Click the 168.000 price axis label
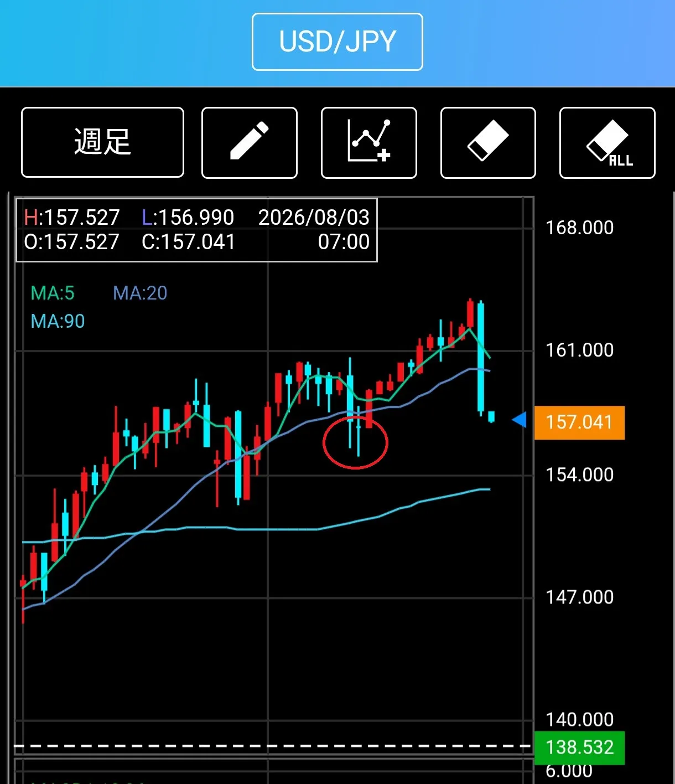The height and width of the screenshot is (784, 675). 579,228
